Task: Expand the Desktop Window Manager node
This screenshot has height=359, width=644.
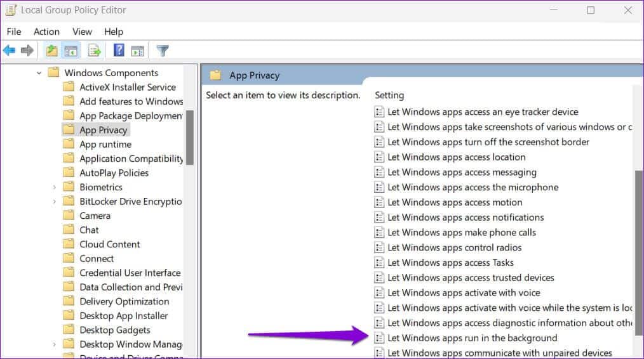Action: (55, 344)
